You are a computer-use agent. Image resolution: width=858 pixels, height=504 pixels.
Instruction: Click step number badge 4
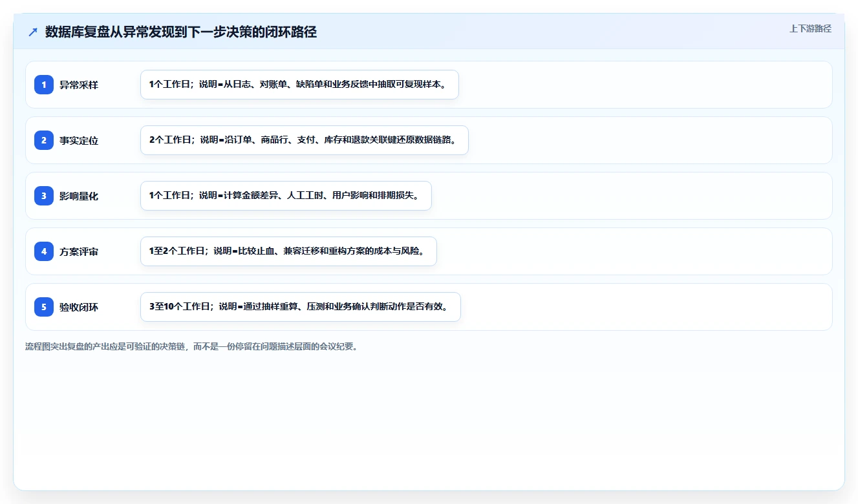click(44, 251)
